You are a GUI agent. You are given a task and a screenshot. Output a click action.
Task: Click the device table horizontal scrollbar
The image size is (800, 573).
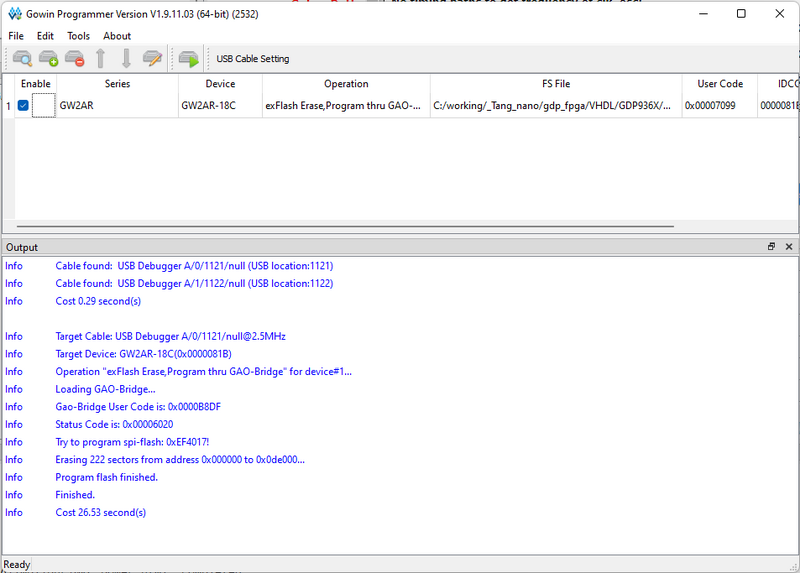(400, 227)
